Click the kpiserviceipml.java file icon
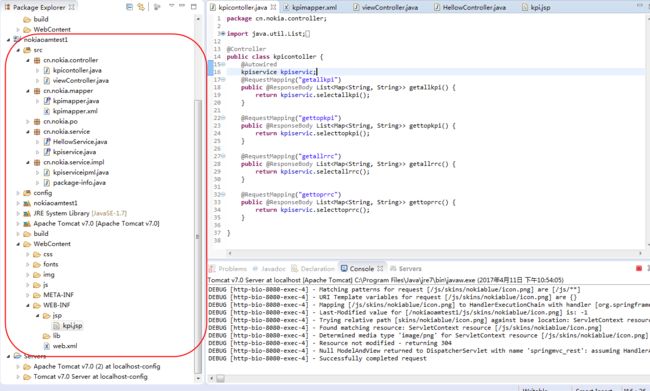Viewport: 650px width, 391px height. pyautogui.click(x=47, y=172)
